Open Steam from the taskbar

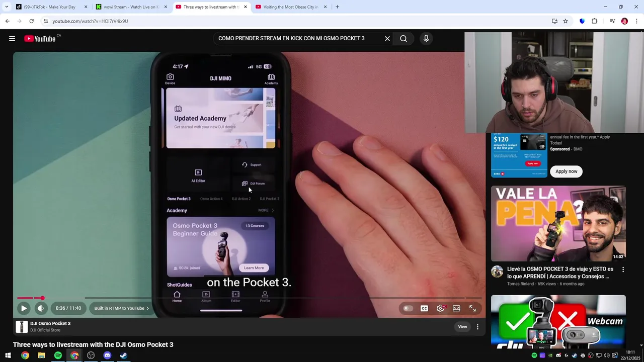tap(123, 355)
